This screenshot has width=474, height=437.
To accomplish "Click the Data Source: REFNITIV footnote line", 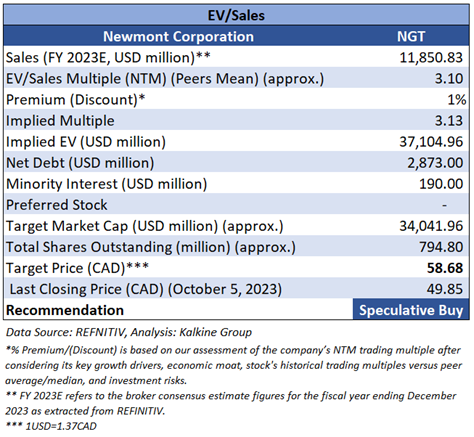I will tap(129, 332).
